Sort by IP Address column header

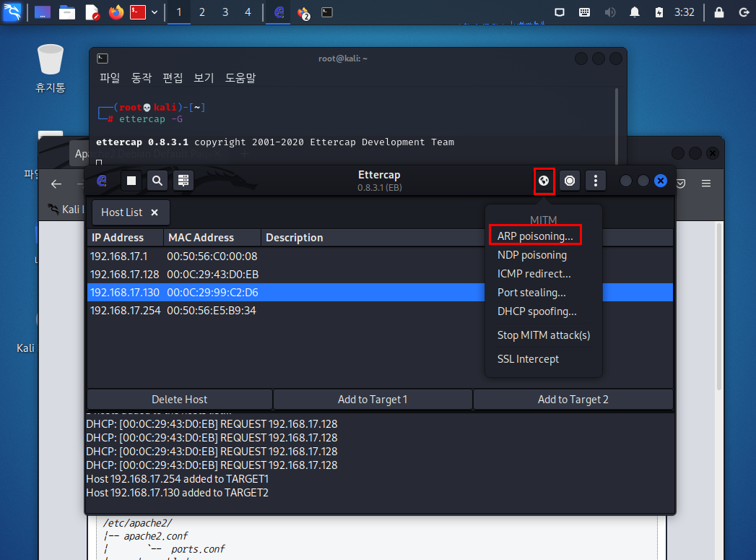(126, 237)
